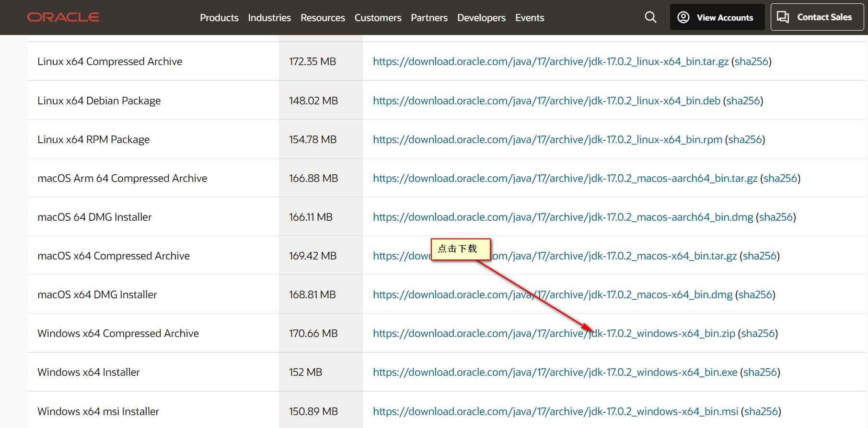Select 'macOS 64 DMG Installer' text

pyautogui.click(x=94, y=217)
